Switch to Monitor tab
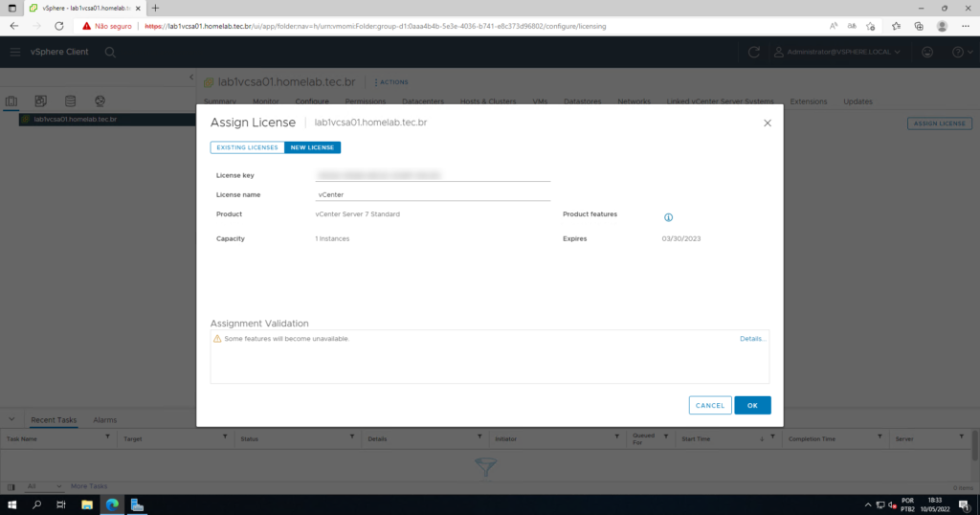The image size is (980, 515). (x=266, y=101)
